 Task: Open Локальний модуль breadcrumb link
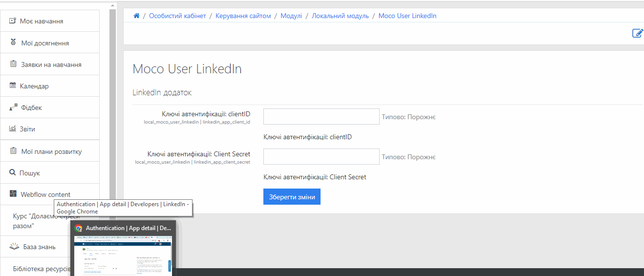tap(340, 16)
